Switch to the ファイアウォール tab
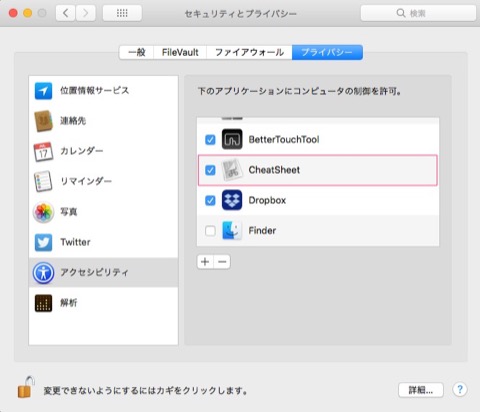This screenshot has width=480, height=412. tap(249, 52)
